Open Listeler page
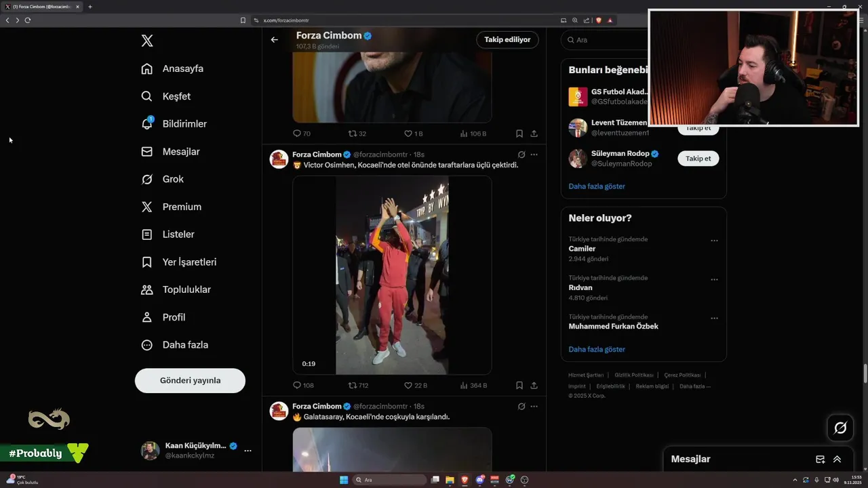 (167, 235)
